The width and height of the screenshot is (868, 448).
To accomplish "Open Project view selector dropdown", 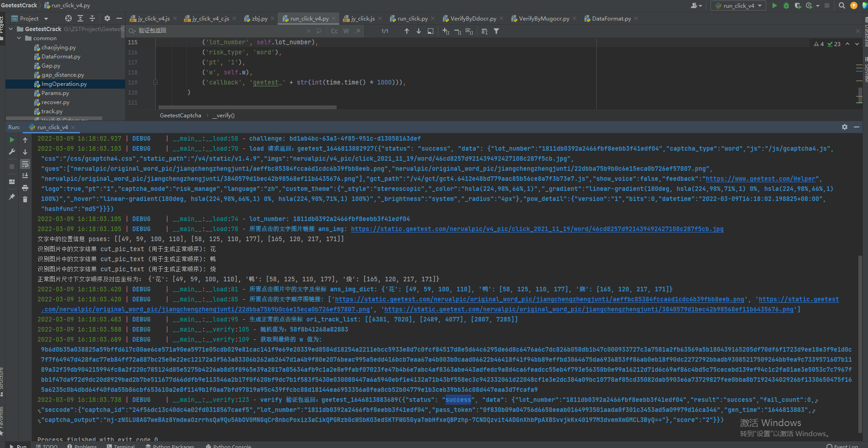I will (30, 18).
